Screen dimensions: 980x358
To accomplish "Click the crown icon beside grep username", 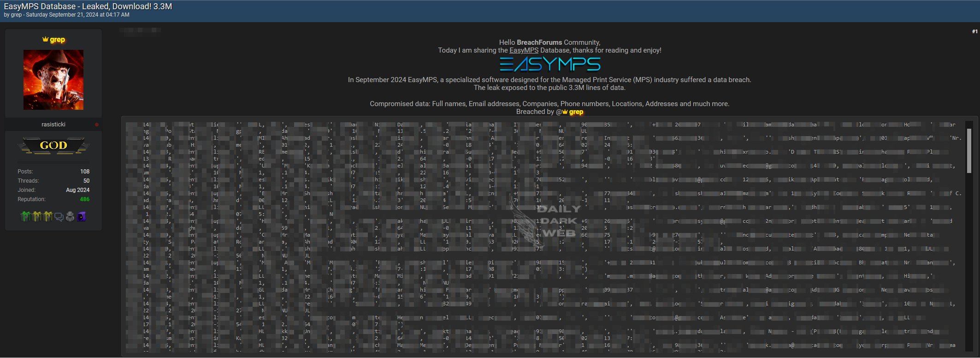I will 45,40.
